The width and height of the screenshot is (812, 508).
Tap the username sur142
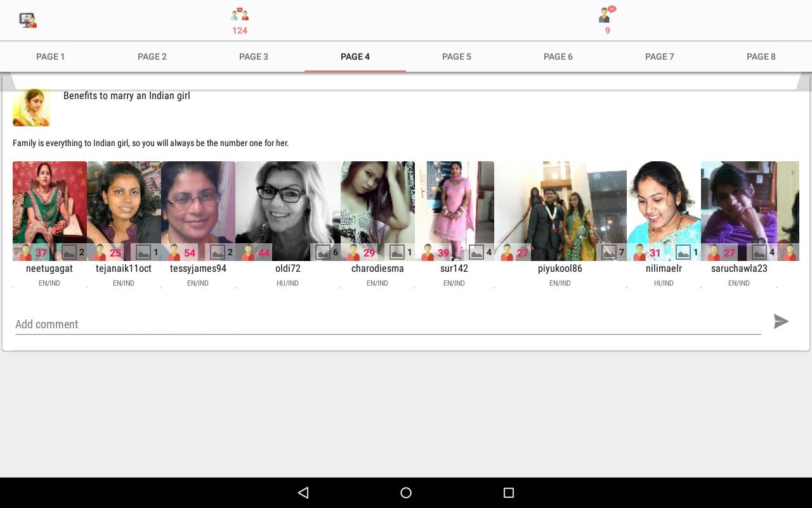click(x=454, y=269)
